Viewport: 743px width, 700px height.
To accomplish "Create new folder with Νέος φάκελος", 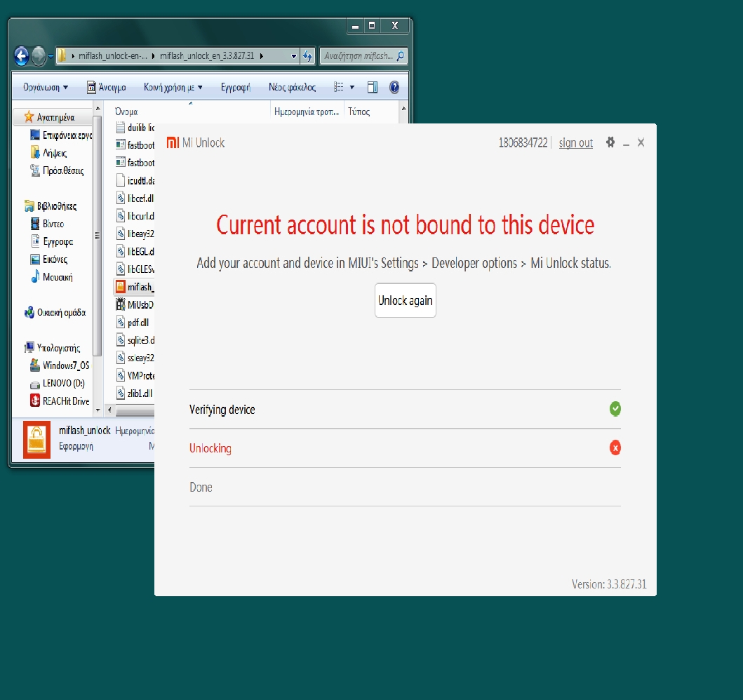I will (292, 87).
